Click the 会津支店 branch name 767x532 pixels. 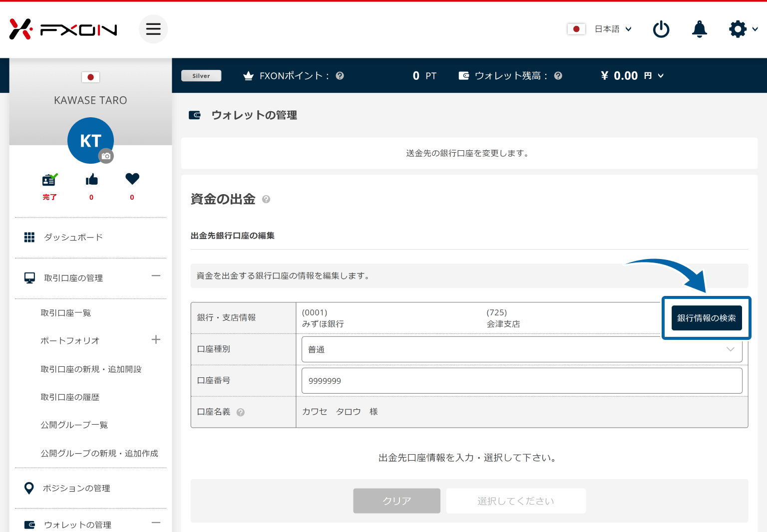[x=503, y=324]
